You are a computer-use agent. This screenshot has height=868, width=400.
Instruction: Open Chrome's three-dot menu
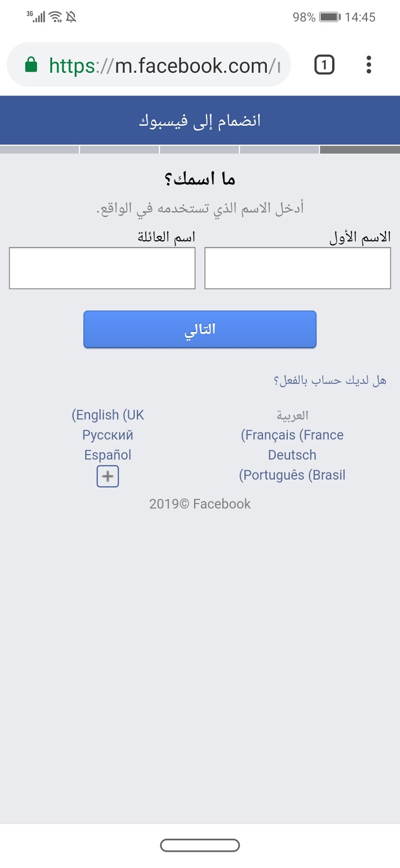pyautogui.click(x=369, y=65)
